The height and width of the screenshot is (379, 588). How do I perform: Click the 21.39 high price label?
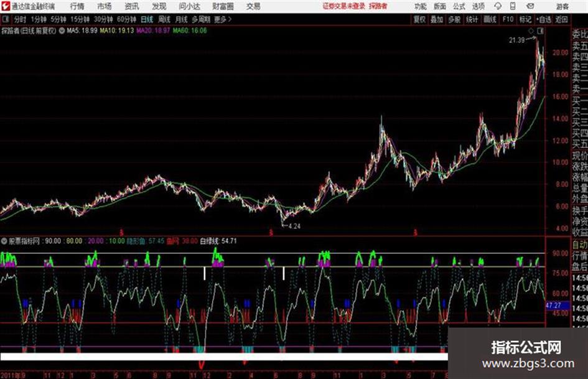(516, 40)
